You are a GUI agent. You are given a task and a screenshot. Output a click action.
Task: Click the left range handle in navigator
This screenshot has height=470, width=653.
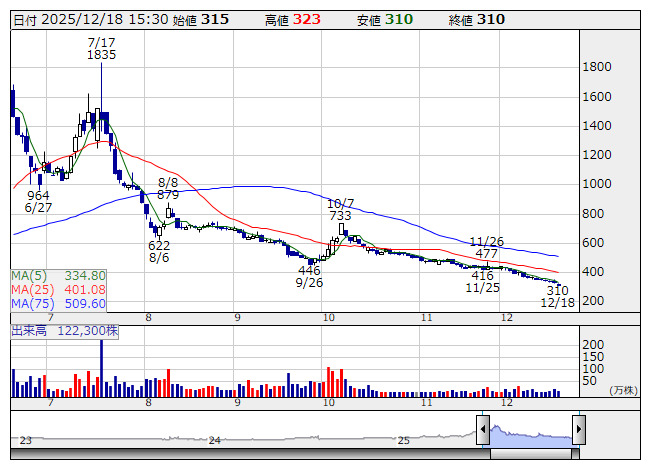483,431
